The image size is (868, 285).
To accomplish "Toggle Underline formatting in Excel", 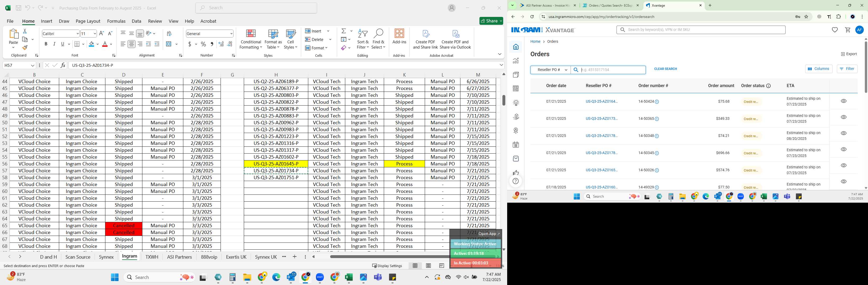I will tap(63, 44).
